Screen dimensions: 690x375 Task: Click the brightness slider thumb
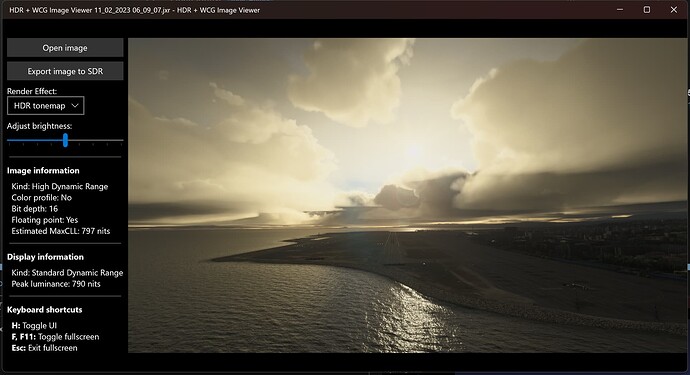click(x=65, y=140)
